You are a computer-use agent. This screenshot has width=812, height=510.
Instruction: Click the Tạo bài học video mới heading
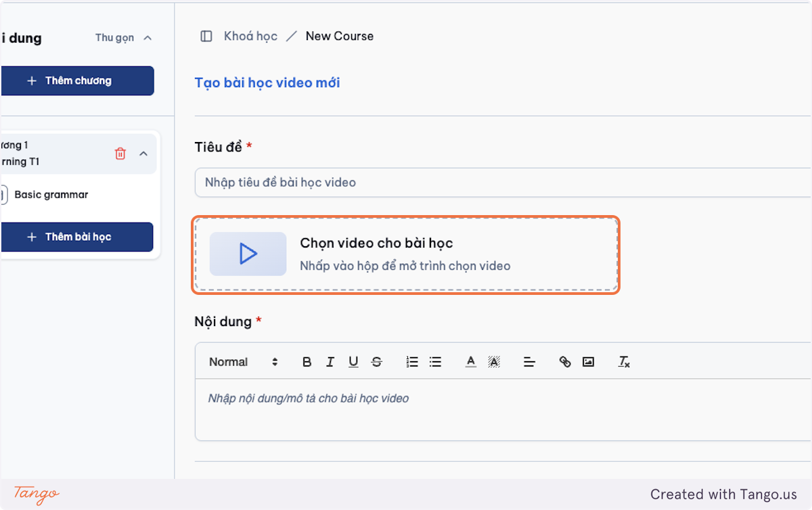point(267,83)
